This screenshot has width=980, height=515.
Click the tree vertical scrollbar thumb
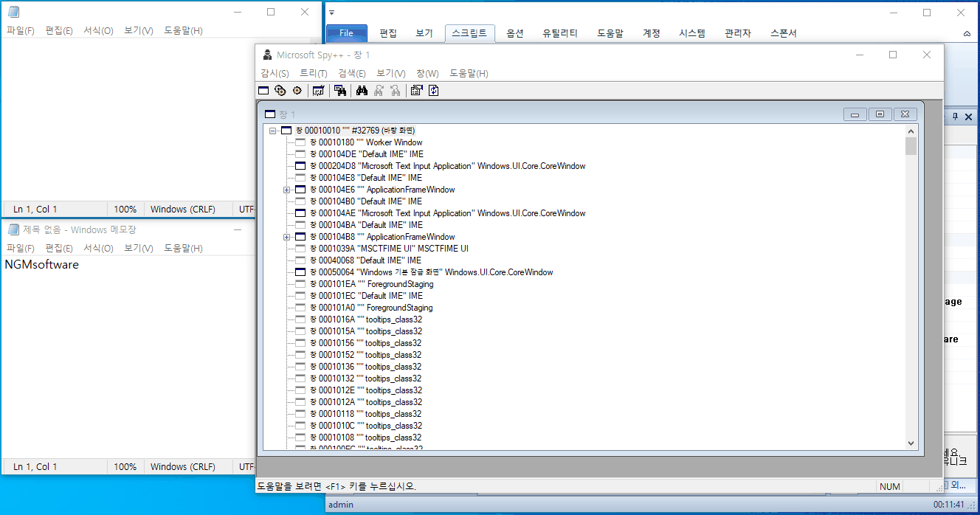click(x=911, y=146)
